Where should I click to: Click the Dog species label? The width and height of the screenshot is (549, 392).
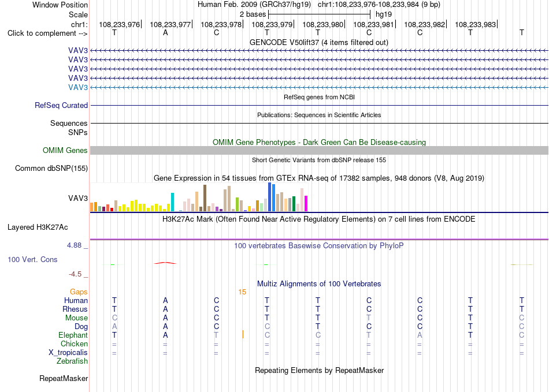pyautogui.click(x=81, y=327)
